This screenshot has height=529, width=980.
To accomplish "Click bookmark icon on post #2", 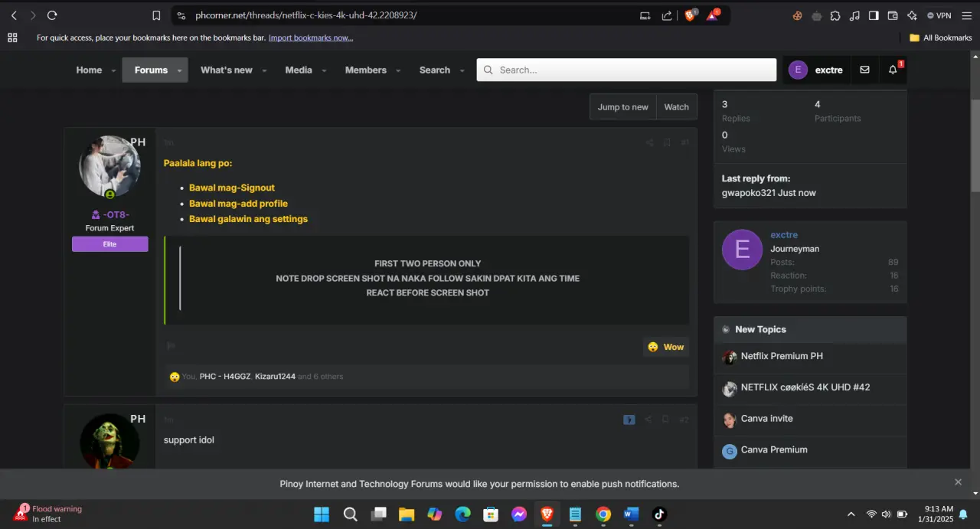I will click(x=665, y=420).
